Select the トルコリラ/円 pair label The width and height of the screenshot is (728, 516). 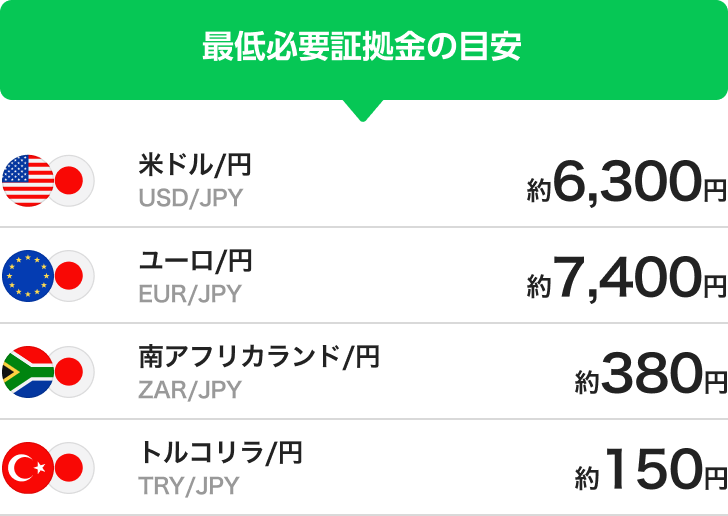(x=219, y=453)
